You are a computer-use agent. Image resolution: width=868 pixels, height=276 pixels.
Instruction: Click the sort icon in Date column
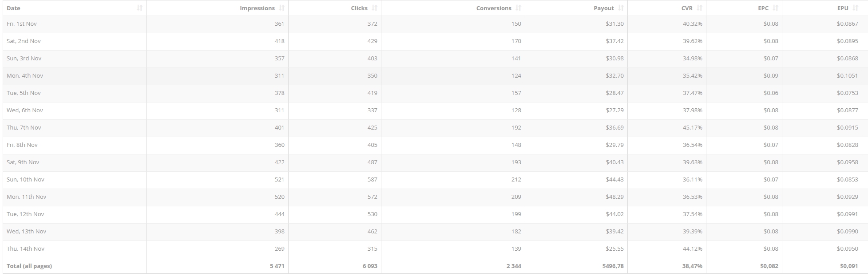(x=139, y=8)
